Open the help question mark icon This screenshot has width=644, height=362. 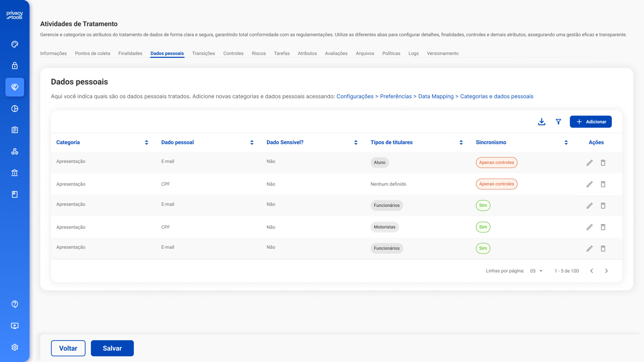(x=15, y=304)
